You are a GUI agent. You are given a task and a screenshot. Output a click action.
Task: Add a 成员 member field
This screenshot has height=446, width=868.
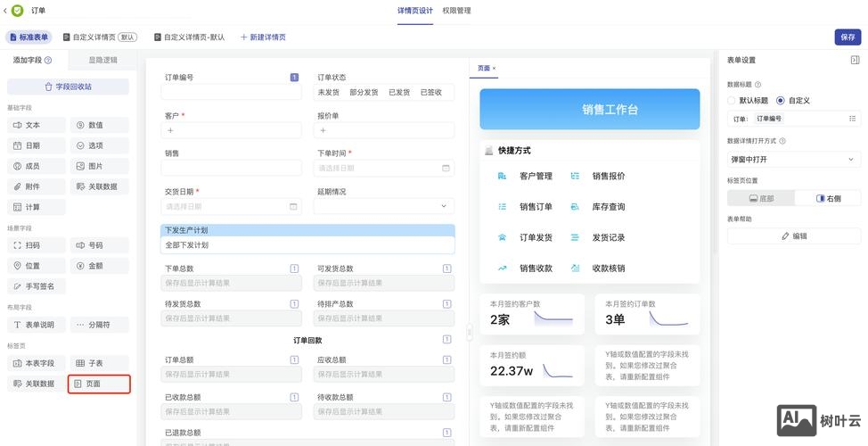pyautogui.click(x=36, y=166)
